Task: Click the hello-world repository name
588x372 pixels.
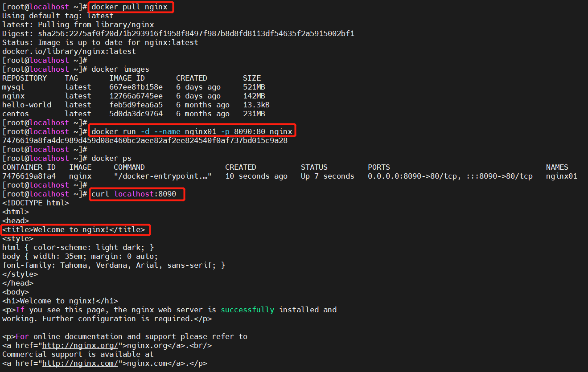Action: 27,105
